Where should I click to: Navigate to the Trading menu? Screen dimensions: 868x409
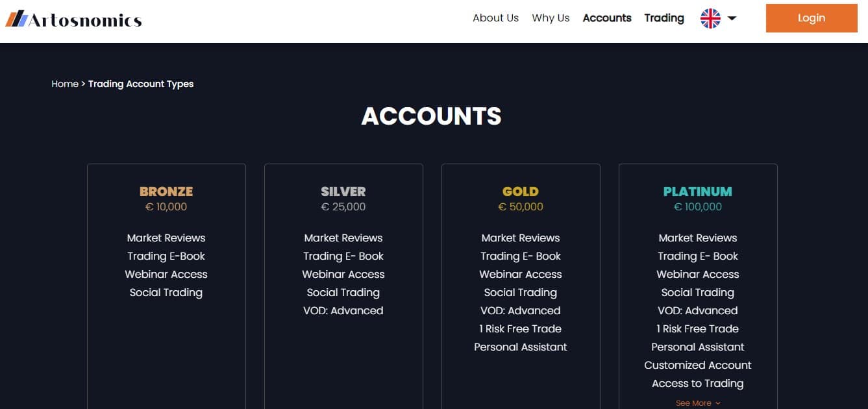click(x=664, y=18)
